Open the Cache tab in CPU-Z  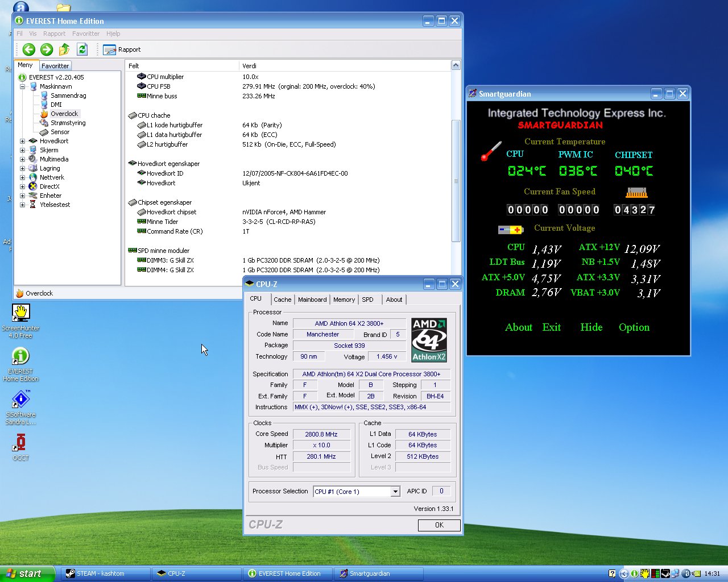pyautogui.click(x=282, y=300)
